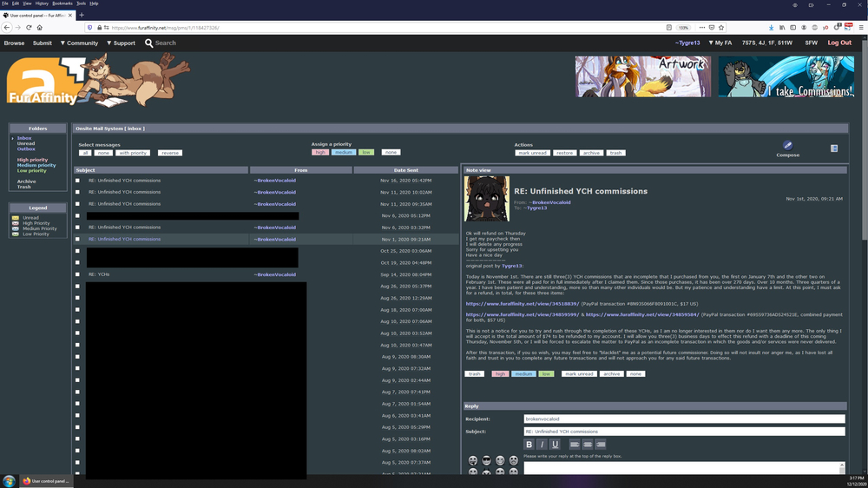Center-align the reply text
868x488 pixels.
tap(588, 445)
